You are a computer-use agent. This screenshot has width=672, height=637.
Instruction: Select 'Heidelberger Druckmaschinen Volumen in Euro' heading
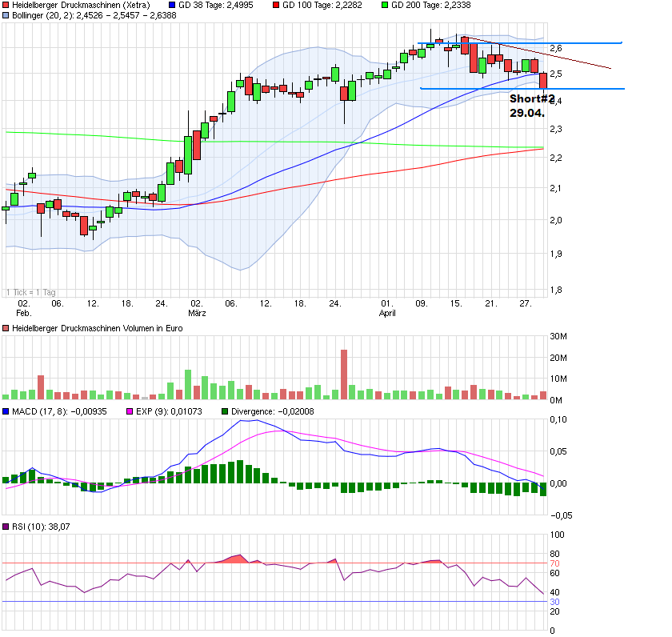pyautogui.click(x=98, y=328)
